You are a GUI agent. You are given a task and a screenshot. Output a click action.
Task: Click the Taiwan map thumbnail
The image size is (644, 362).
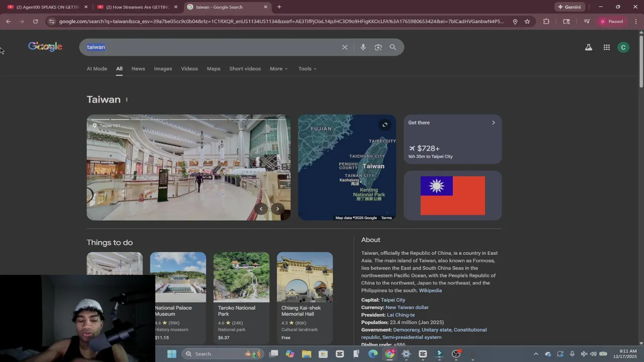(347, 167)
